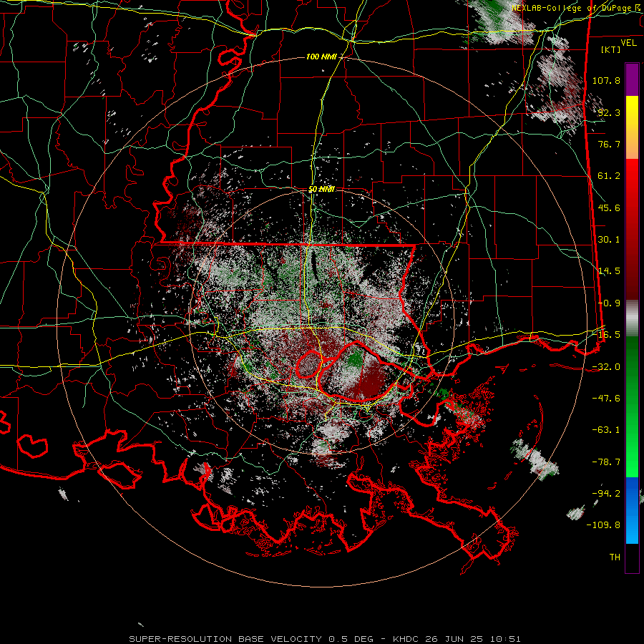Image resolution: width=644 pixels, height=644 pixels.
Task: Click the NEXLAB-College of DuPage label
Action: (574, 8)
